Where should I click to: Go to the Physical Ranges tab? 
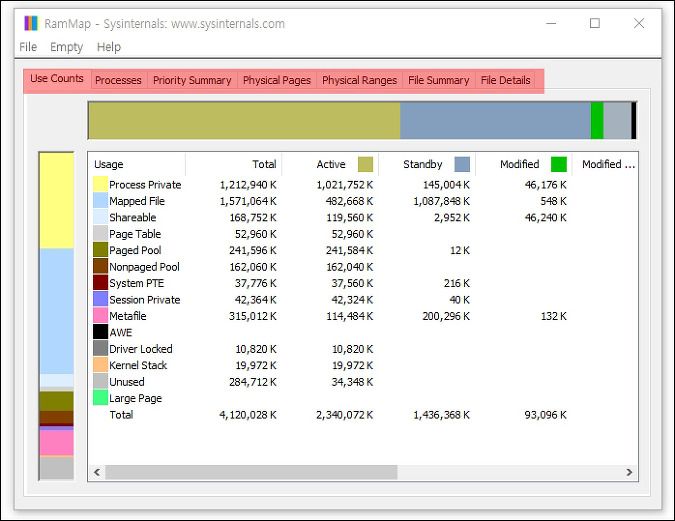click(359, 81)
